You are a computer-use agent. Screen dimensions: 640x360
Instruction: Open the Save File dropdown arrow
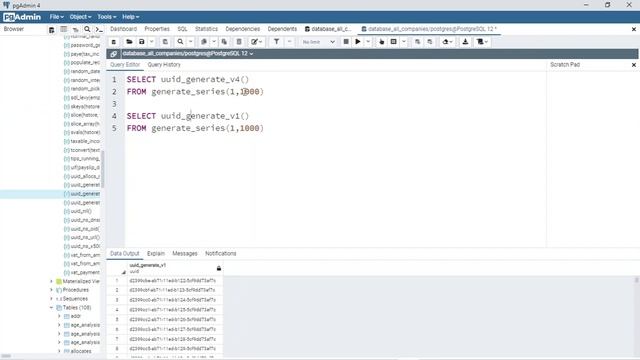[151, 42]
